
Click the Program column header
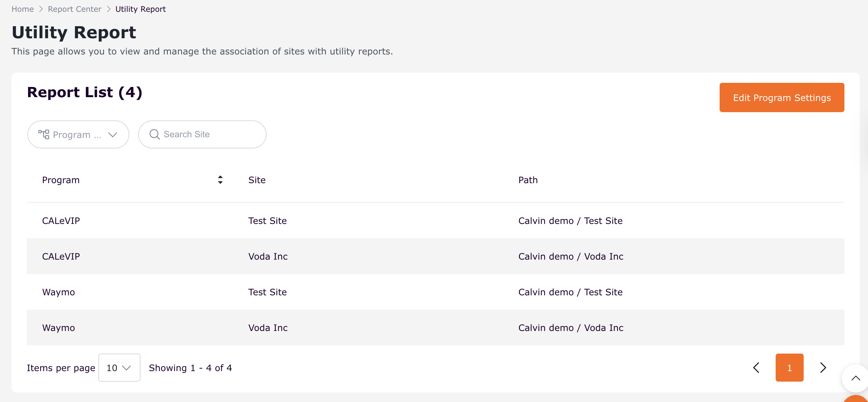tap(61, 180)
